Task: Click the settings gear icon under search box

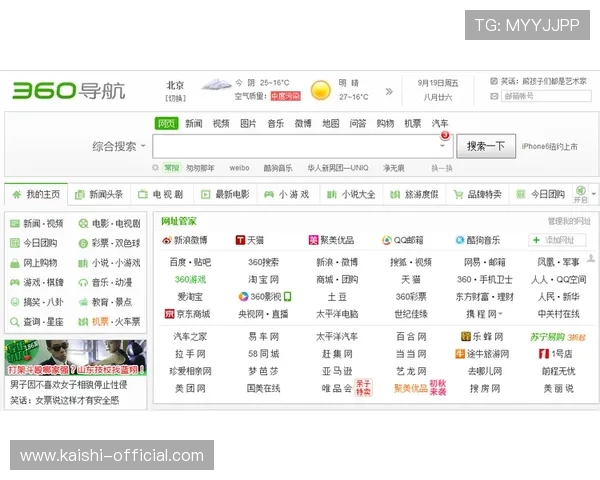Action: click(x=155, y=168)
